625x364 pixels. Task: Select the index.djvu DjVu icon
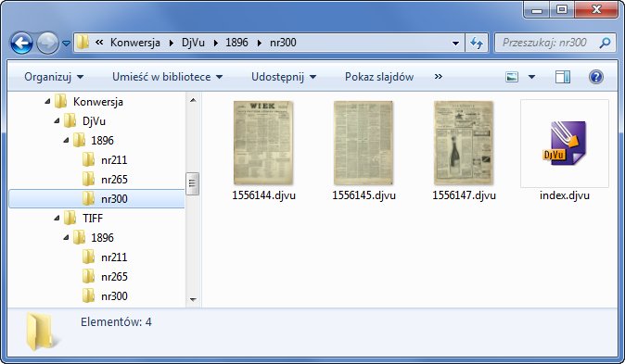point(565,144)
